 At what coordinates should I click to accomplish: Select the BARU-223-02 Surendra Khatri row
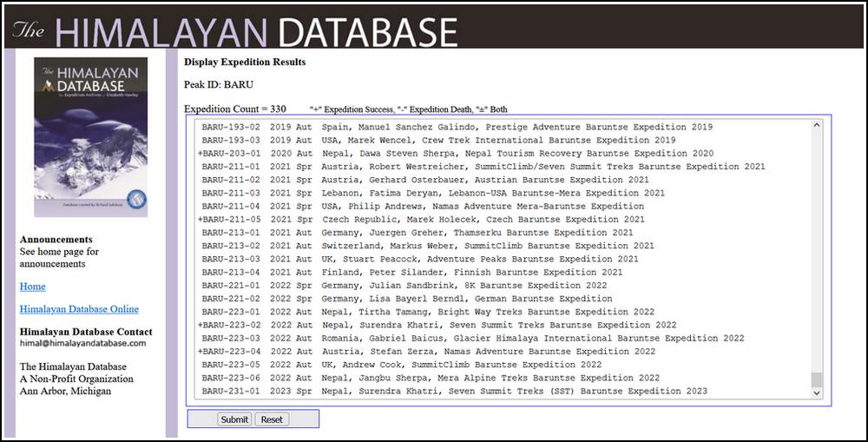[x=503, y=325]
